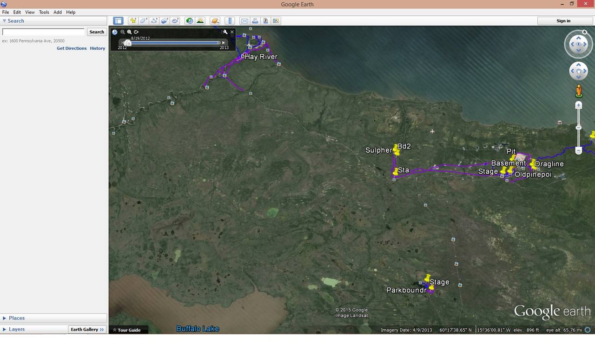Image resolution: width=595 pixels, height=364 pixels.
Task: Open the planet switcher dropdown
Action: coord(215,21)
